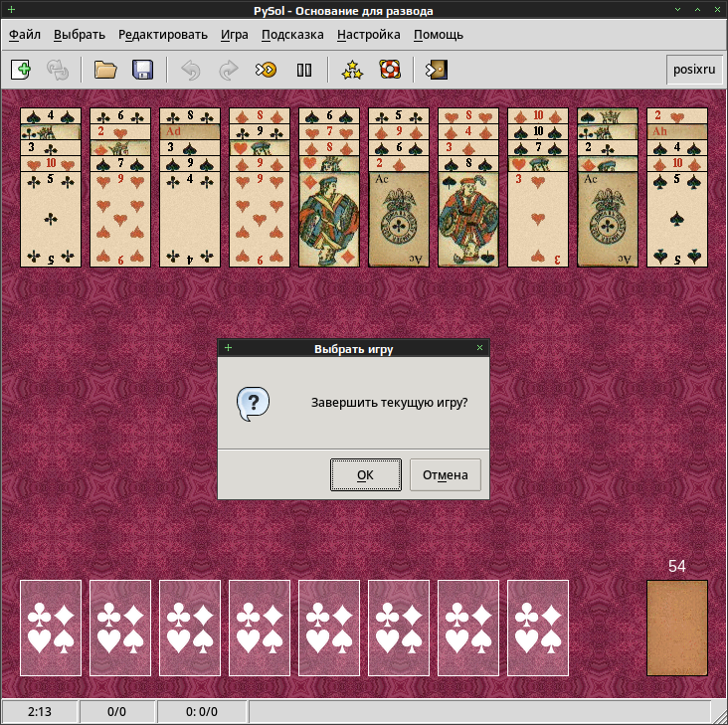Select the 7 of spades in second column
728x725 pixels.
pyautogui.click(x=120, y=163)
